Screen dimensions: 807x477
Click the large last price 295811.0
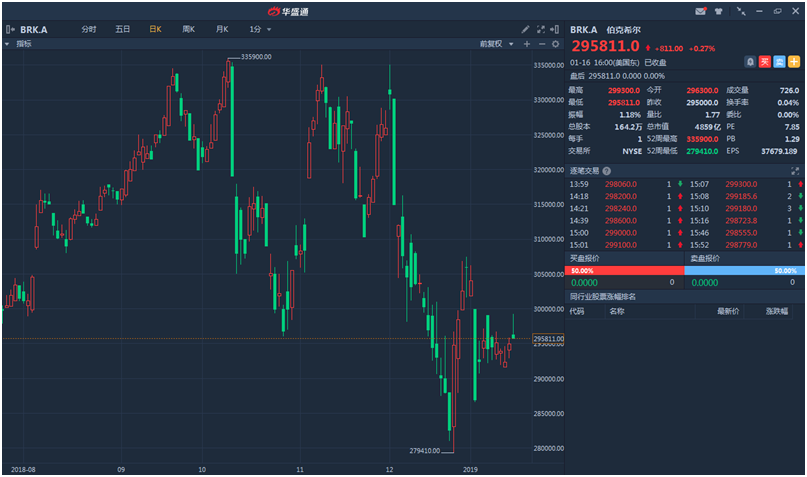coord(605,46)
